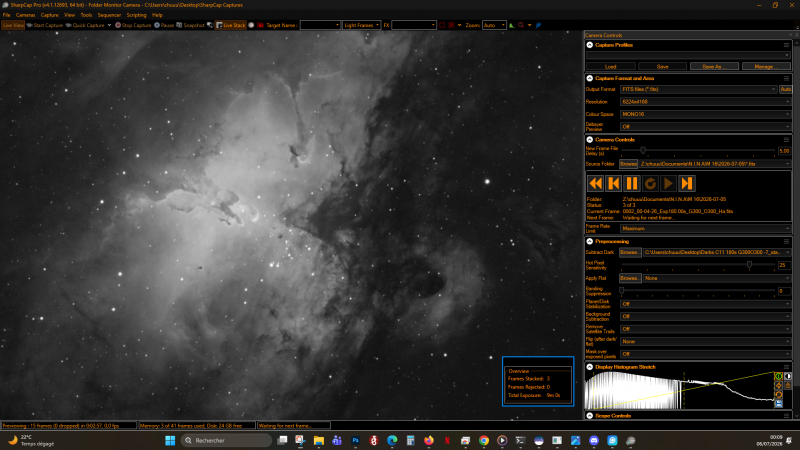This screenshot has width=800, height=450.
Task: Click the blue save icon beside histogram
Action: pos(778,404)
